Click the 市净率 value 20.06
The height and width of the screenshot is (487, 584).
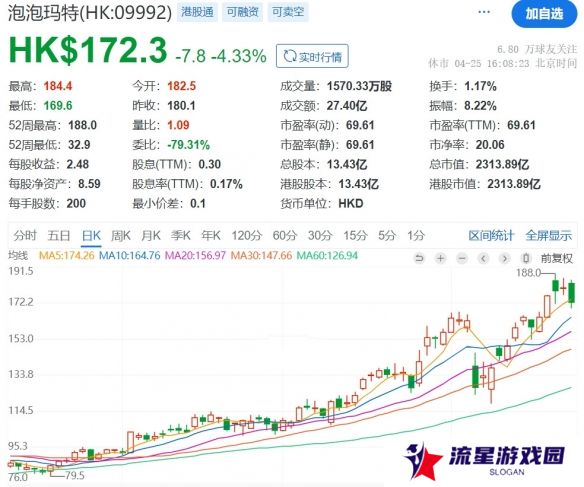click(490, 144)
